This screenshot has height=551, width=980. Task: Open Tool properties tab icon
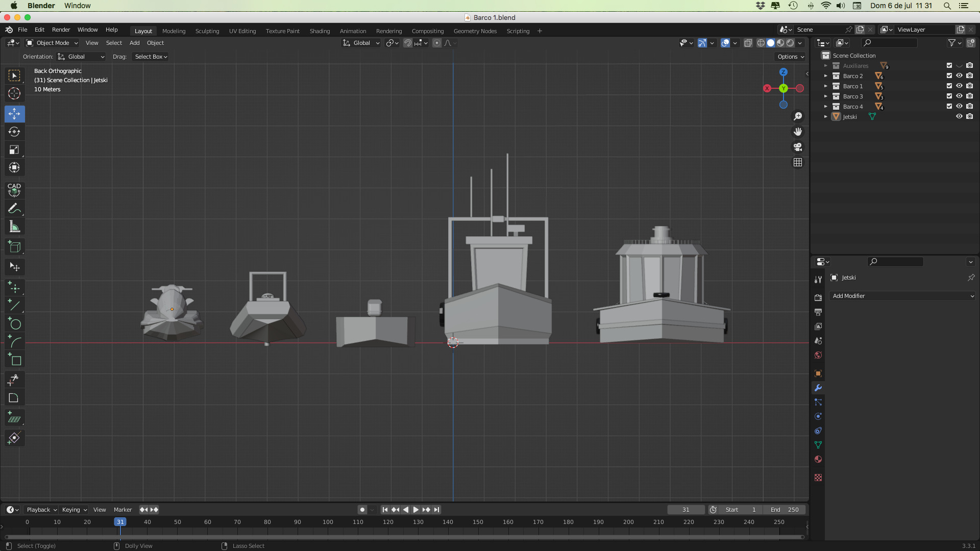point(818,279)
